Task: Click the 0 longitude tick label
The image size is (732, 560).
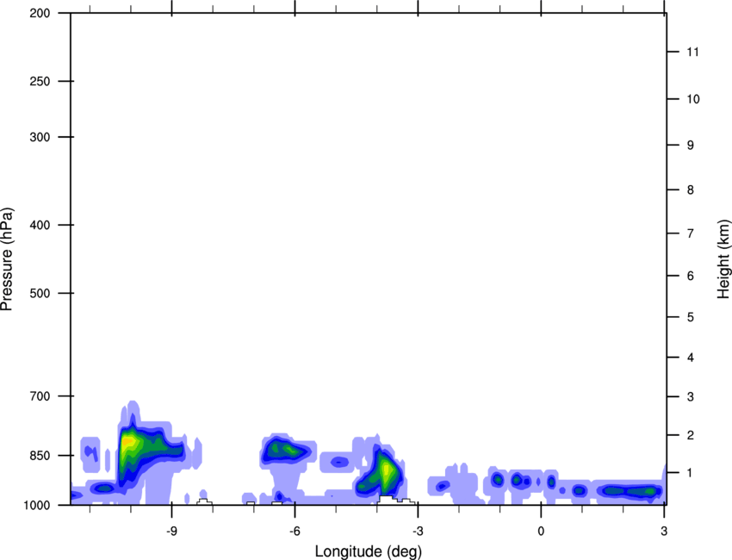Action: click(x=541, y=531)
